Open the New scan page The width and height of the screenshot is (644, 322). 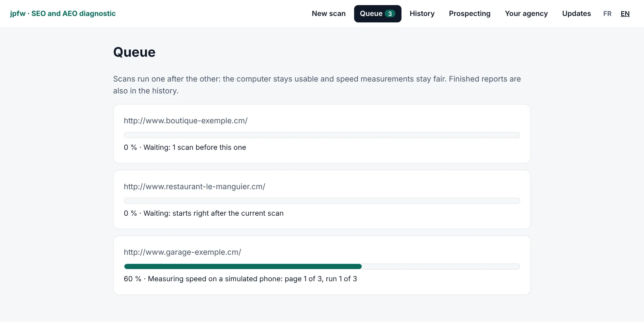click(x=328, y=14)
